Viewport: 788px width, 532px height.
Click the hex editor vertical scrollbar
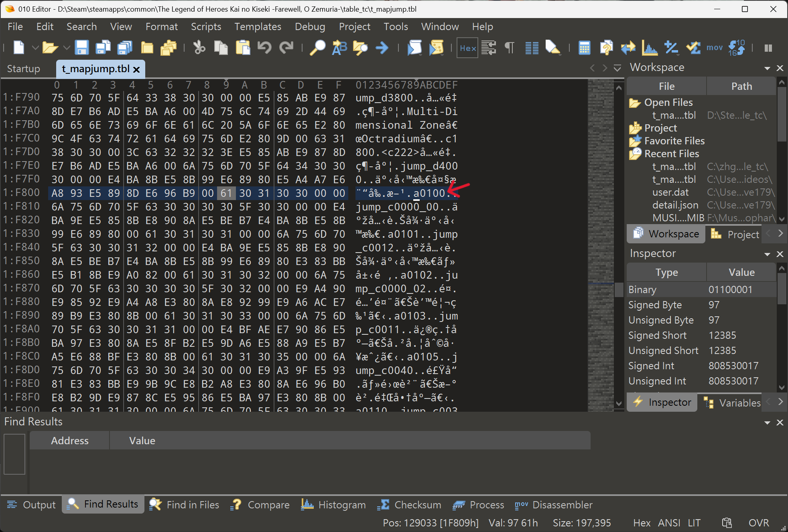coord(619,245)
